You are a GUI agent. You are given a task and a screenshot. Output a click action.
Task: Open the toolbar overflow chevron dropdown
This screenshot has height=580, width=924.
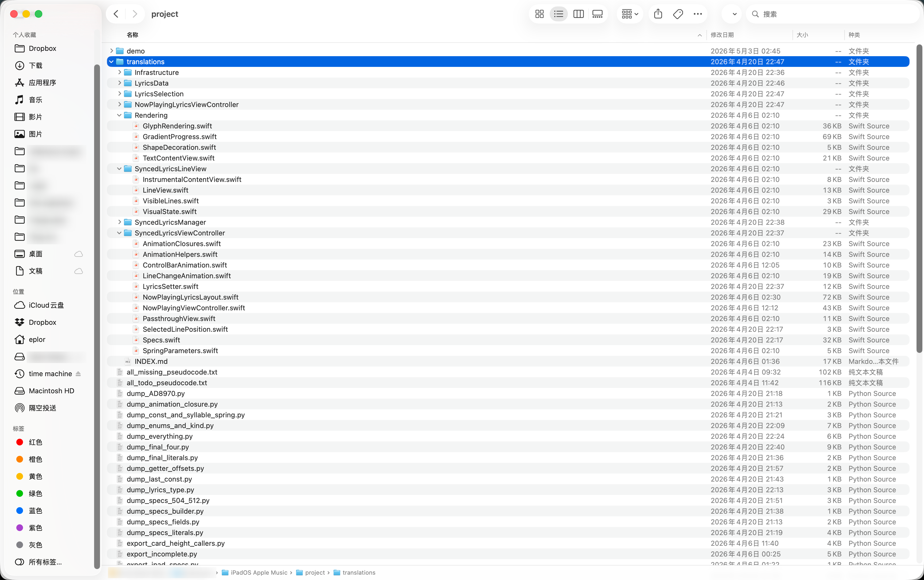pos(734,14)
